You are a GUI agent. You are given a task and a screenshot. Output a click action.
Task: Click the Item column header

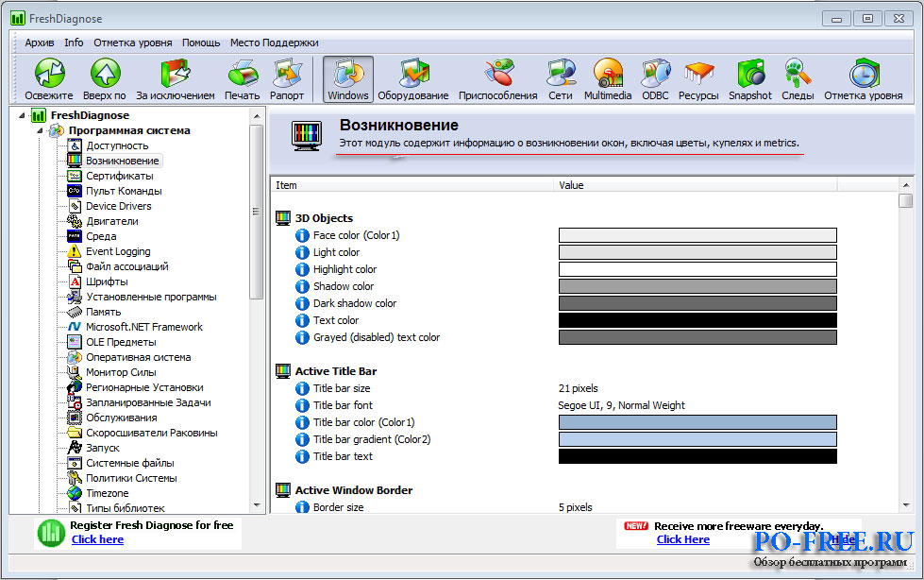(x=412, y=185)
